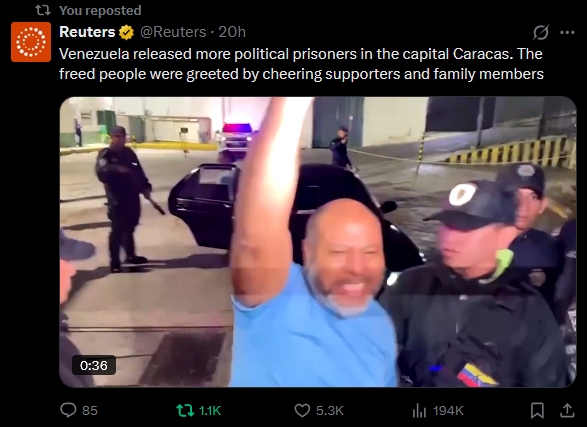Open the Reuters display name link
The width and height of the screenshot is (587, 427).
tap(87, 32)
